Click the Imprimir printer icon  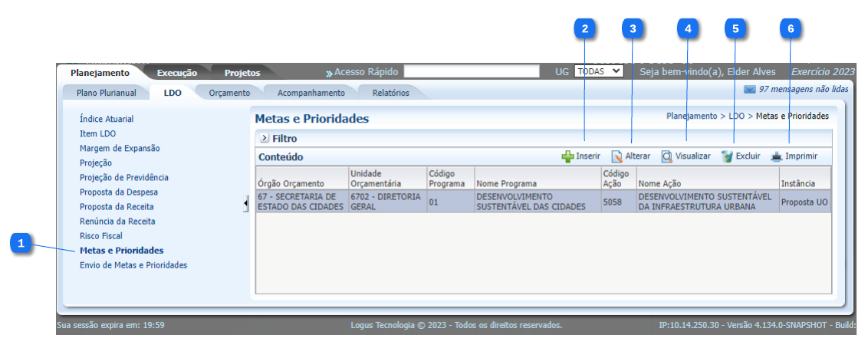[x=777, y=156]
